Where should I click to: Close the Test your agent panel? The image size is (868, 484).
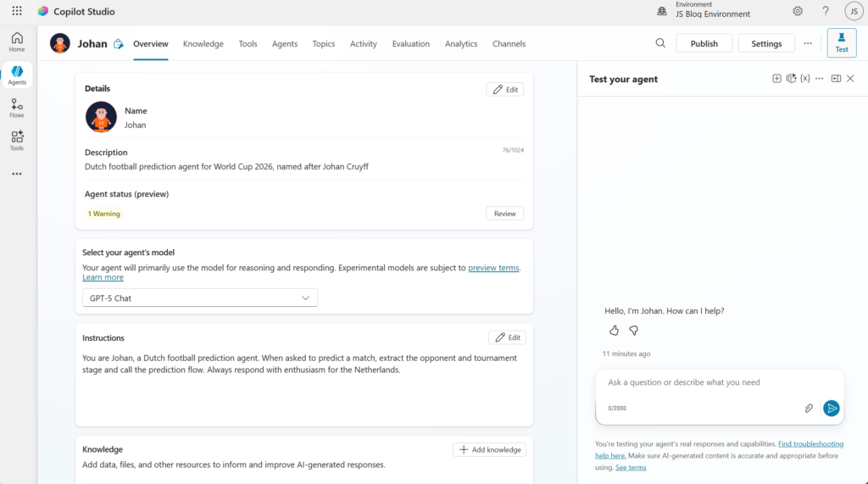click(850, 79)
